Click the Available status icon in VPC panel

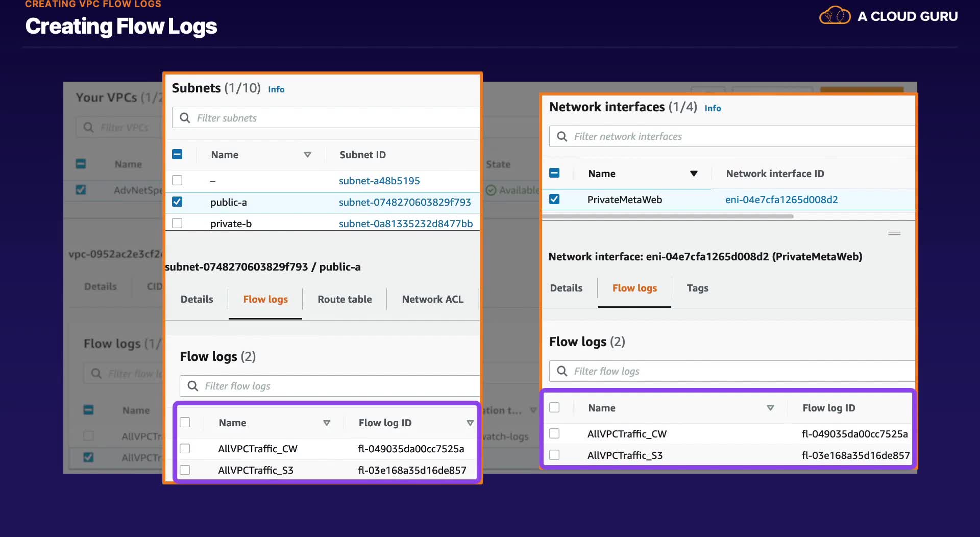coord(491,190)
